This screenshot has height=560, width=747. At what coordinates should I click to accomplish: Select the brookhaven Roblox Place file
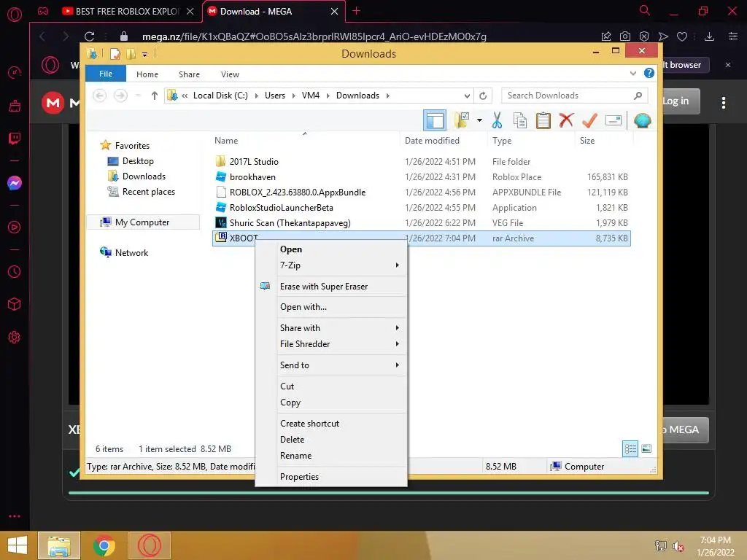point(422,176)
